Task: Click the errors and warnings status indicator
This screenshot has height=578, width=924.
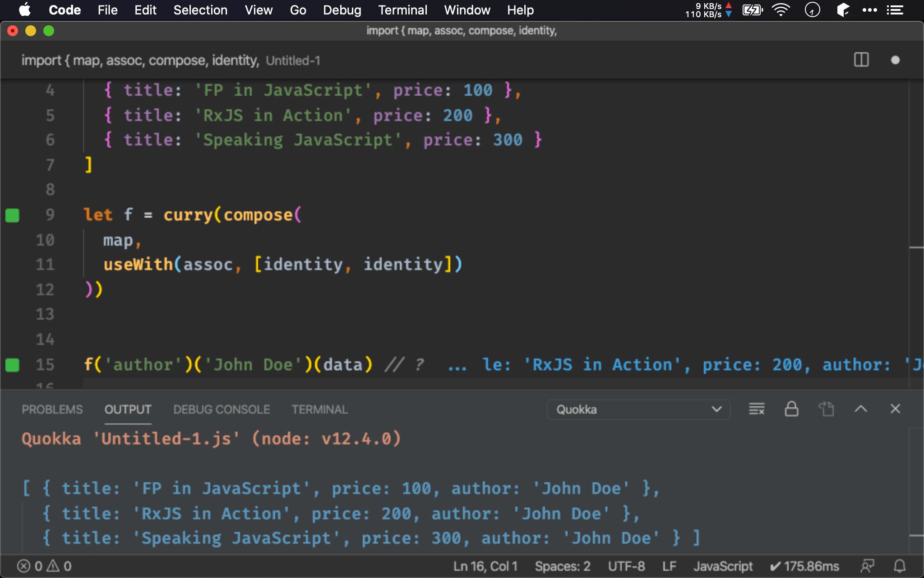Action: point(44,566)
